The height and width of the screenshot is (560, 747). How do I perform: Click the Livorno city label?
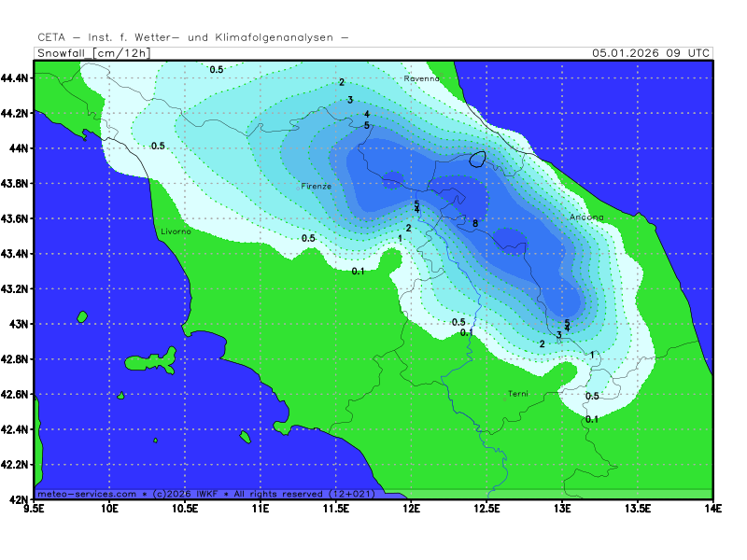click(x=176, y=231)
